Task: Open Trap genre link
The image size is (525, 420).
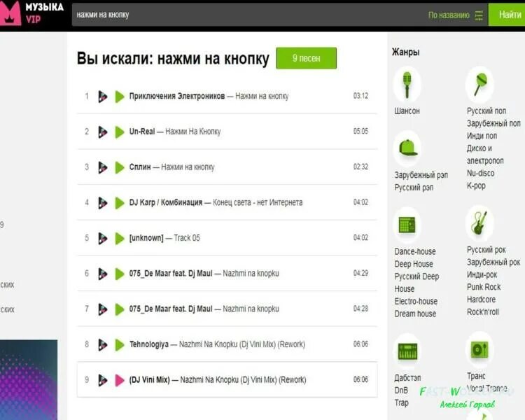Action: (x=402, y=402)
